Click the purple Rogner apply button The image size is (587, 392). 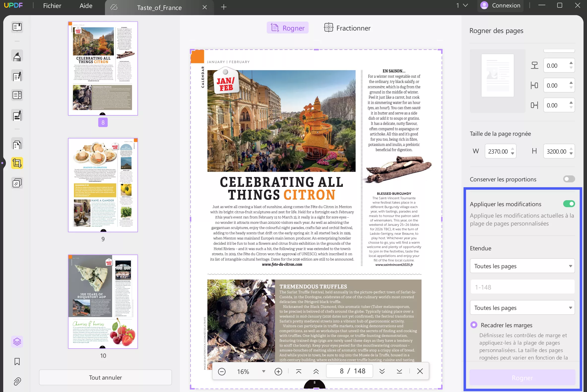[522, 378]
